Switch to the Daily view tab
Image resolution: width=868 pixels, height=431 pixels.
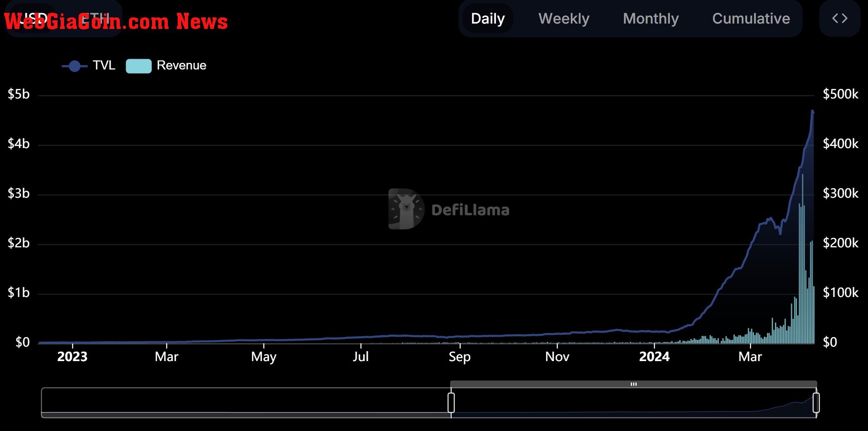[488, 19]
